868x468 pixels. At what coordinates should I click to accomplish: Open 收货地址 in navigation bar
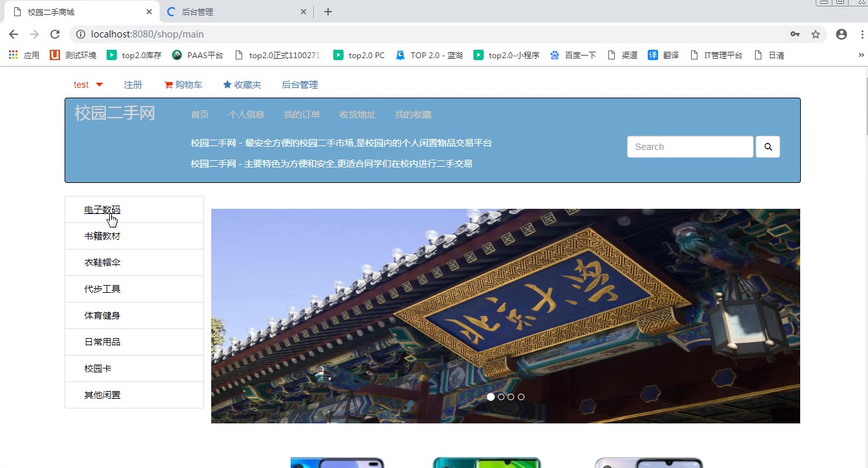[357, 114]
